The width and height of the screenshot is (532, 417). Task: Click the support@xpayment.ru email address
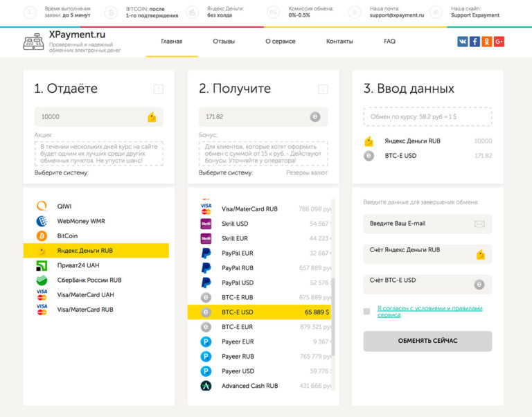tap(397, 15)
